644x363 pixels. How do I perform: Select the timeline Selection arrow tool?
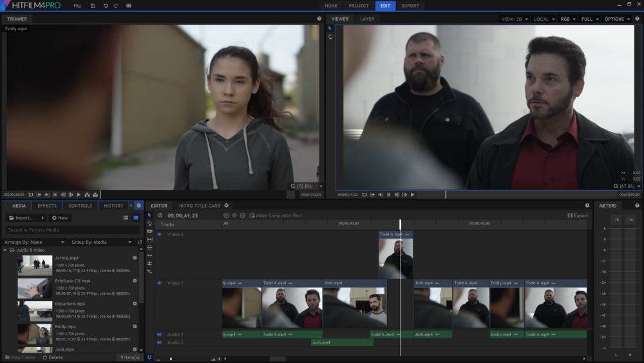click(x=149, y=215)
